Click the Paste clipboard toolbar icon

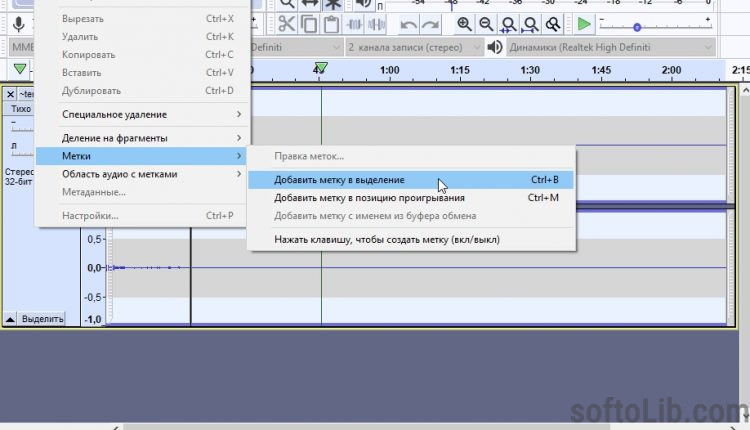(331, 24)
